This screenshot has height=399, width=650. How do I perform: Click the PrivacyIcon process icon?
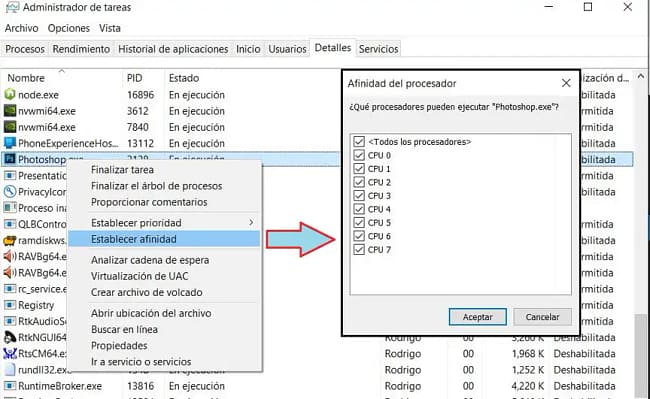point(10,191)
